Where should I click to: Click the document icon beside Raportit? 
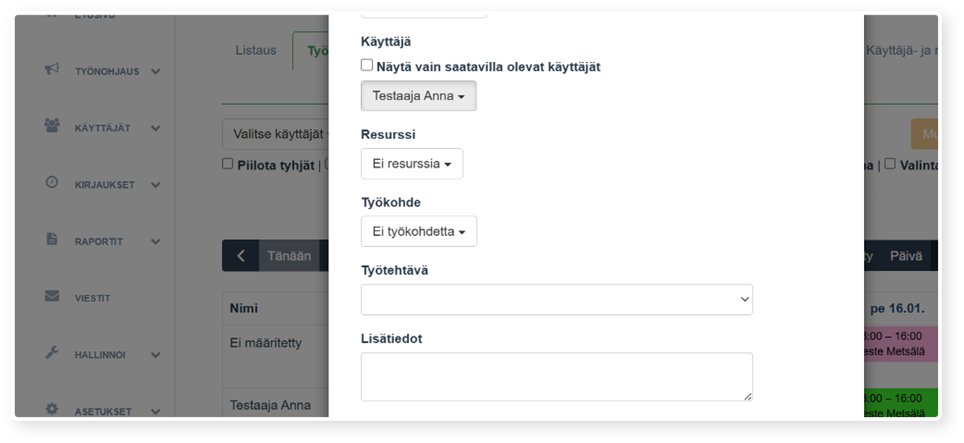click(52, 239)
